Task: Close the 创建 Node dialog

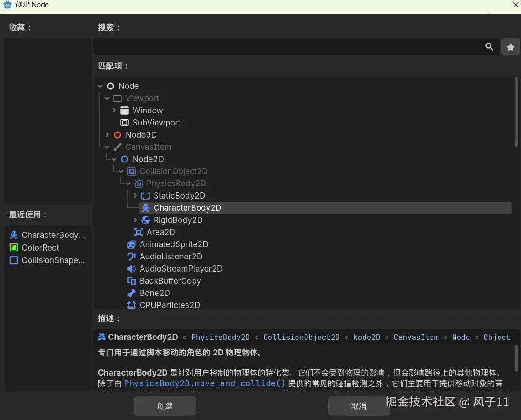Action: click(x=516, y=5)
